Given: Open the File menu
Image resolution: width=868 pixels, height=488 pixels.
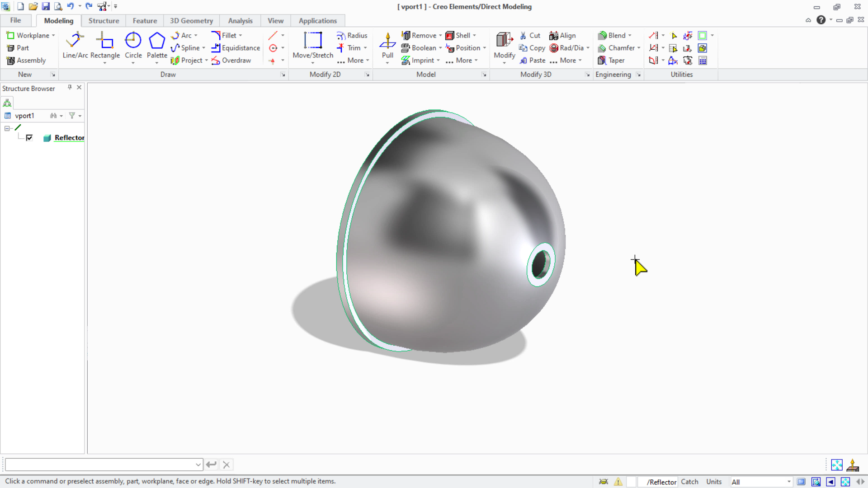Looking at the screenshot, I should point(15,20).
